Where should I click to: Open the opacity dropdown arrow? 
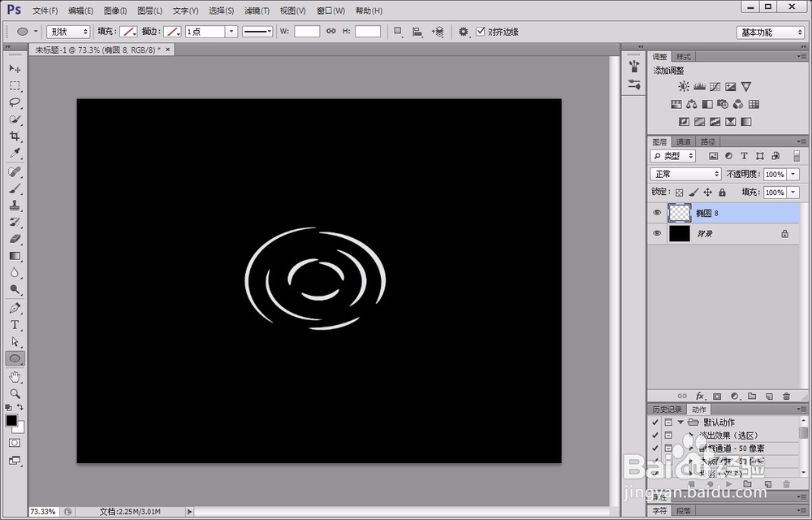pyautogui.click(x=793, y=175)
